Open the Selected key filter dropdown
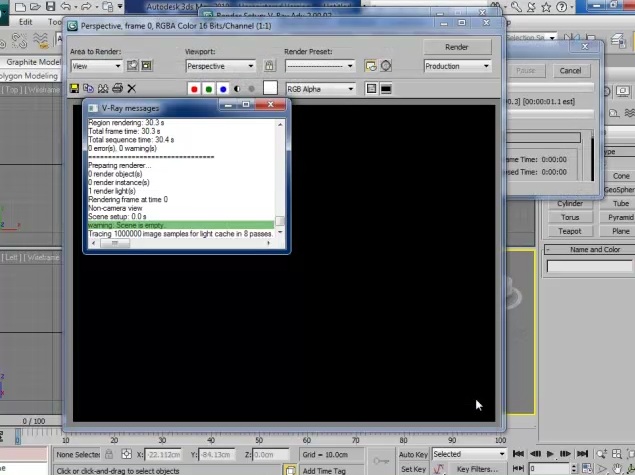Screen dimensions: 635x475 tap(469, 454)
